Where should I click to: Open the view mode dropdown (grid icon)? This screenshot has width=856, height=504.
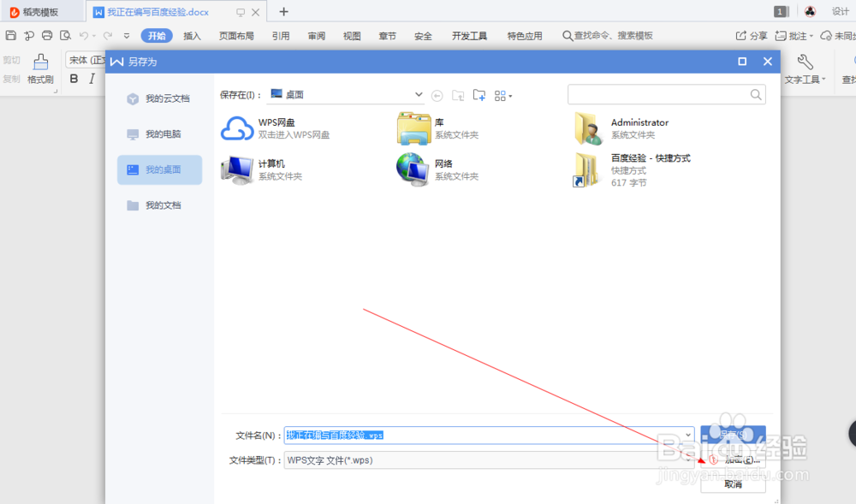tap(502, 96)
